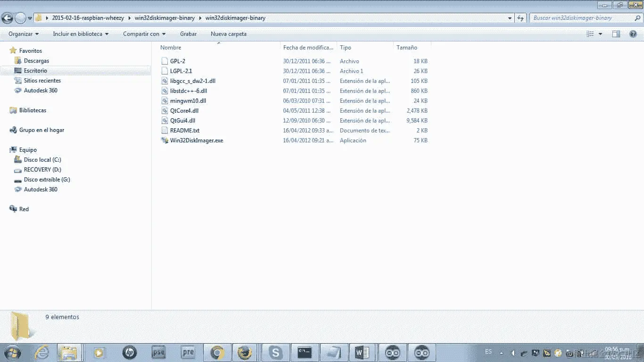Viewport: 644px width, 362px height.
Task: Toggle the preview pane on
Action: (616, 33)
